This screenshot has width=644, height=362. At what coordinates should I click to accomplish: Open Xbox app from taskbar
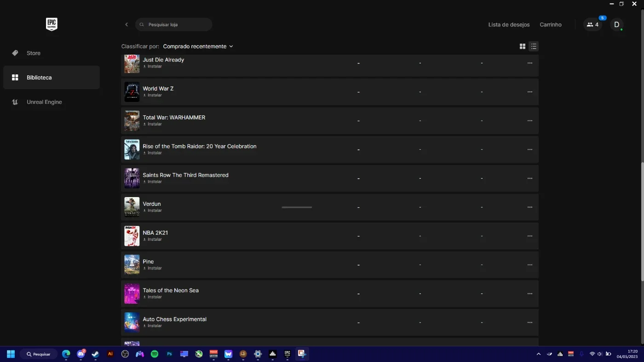tap(199, 354)
